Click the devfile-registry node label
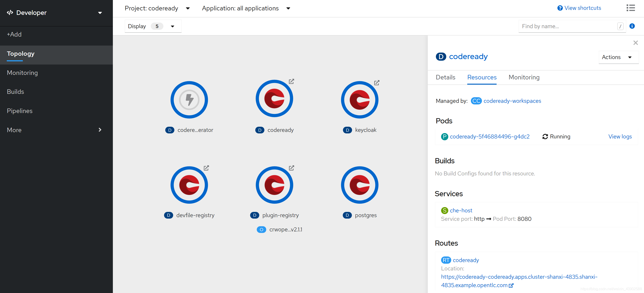Viewport: 644px width, 293px height. 195,215
